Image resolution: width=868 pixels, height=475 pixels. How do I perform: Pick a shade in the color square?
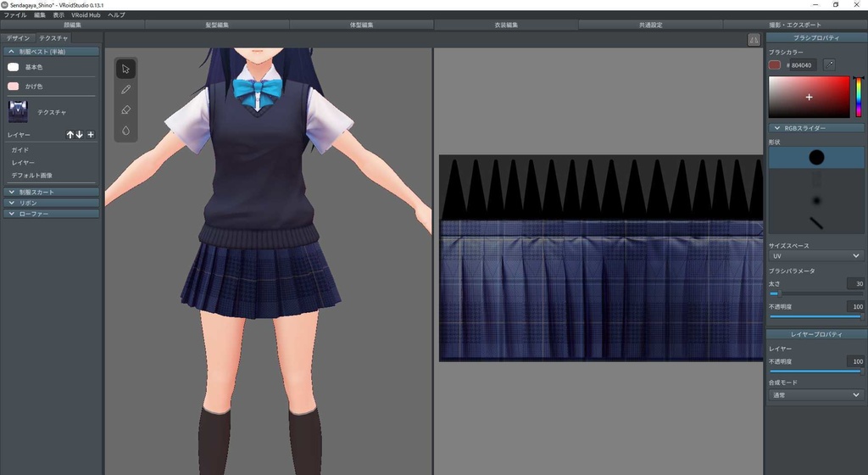[809, 97]
